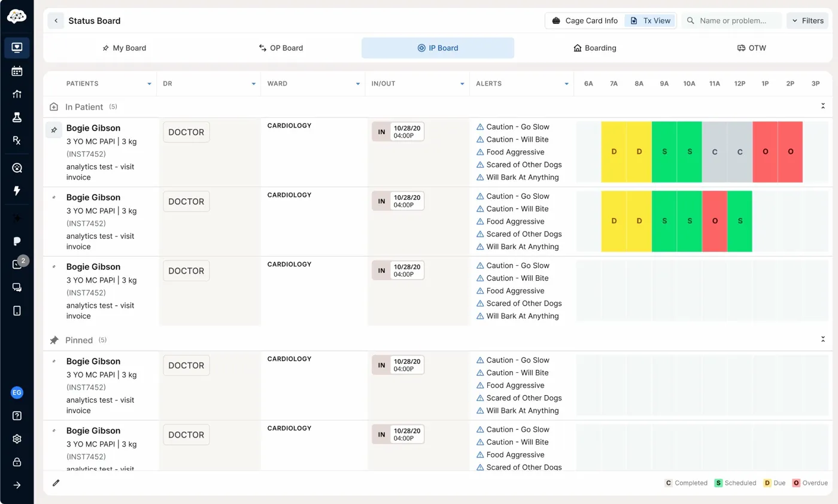The height and width of the screenshot is (504, 838).
Task: Switch to the OP Board tab
Action: (281, 48)
